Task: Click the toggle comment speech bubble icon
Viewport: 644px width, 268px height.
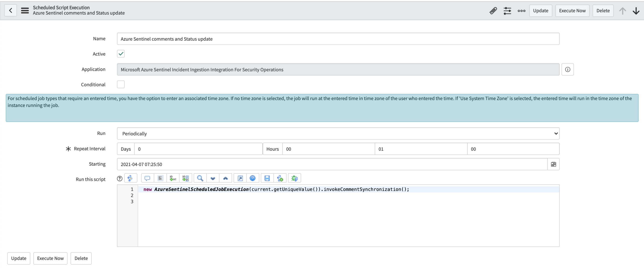Action: (x=147, y=178)
